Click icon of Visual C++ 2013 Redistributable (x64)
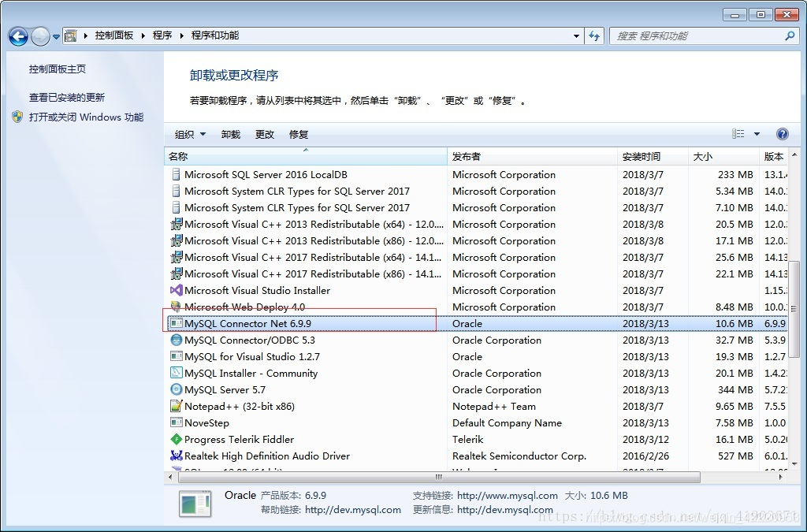This screenshot has width=807, height=532. point(176,224)
